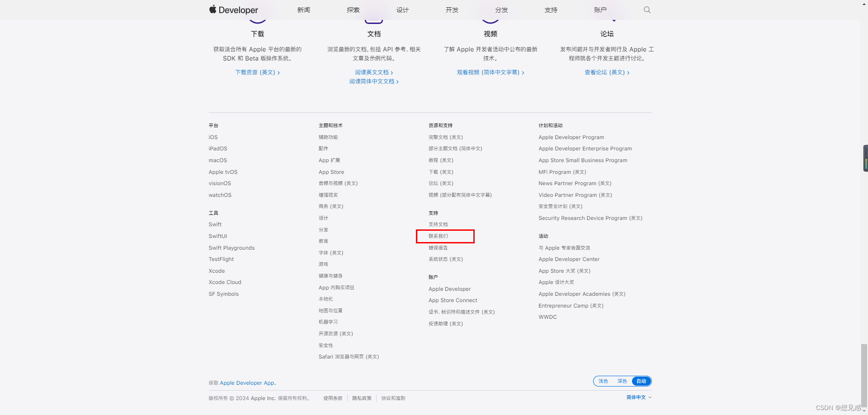Select the 深色 appearance option
The width and height of the screenshot is (868, 415).
coord(622,381)
